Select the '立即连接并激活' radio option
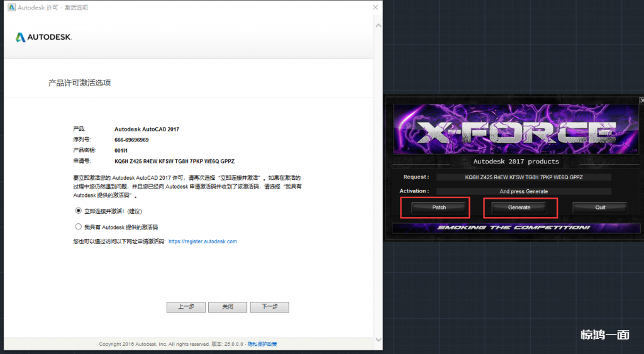The height and width of the screenshot is (354, 644). [x=79, y=211]
